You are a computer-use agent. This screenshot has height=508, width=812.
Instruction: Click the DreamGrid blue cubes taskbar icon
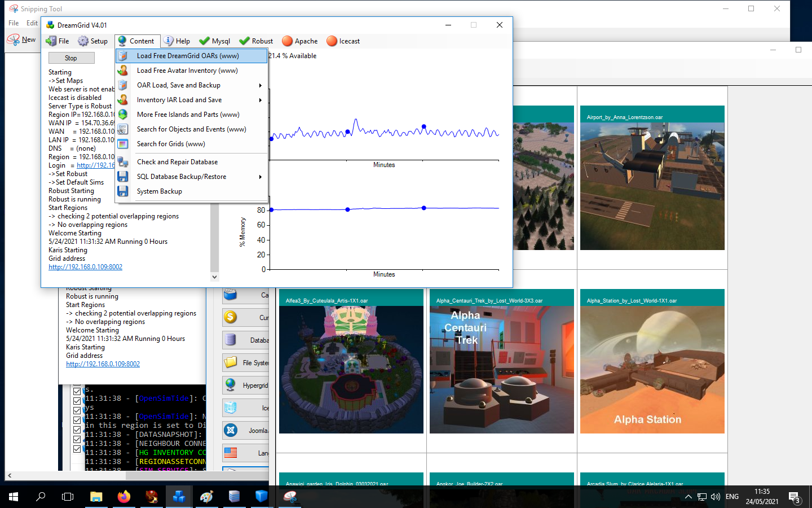(179, 497)
